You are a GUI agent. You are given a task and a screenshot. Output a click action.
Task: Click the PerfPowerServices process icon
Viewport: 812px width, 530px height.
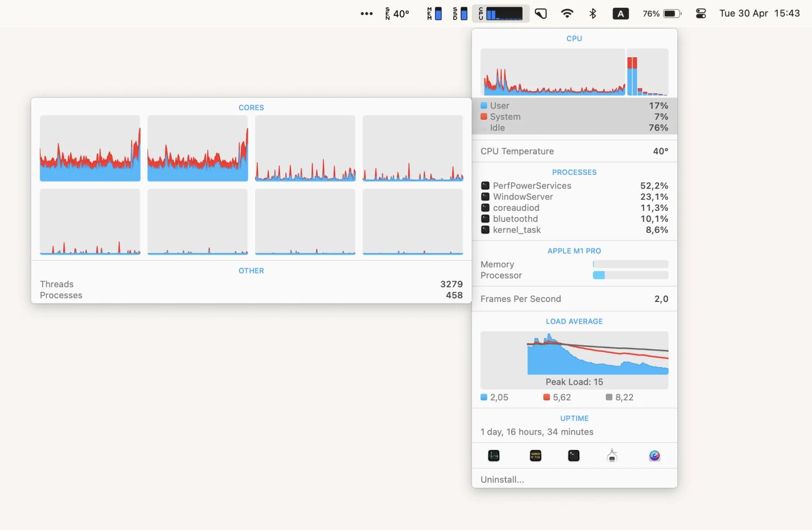[x=485, y=185]
